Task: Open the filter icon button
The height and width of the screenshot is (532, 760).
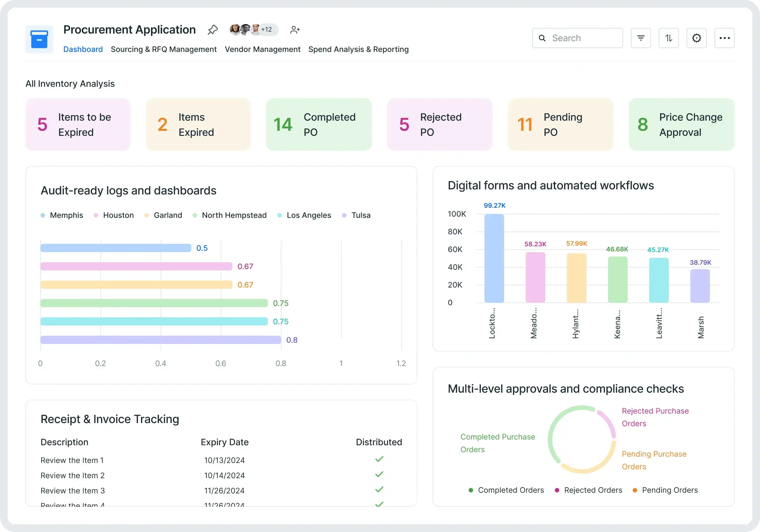Action: pyautogui.click(x=641, y=38)
